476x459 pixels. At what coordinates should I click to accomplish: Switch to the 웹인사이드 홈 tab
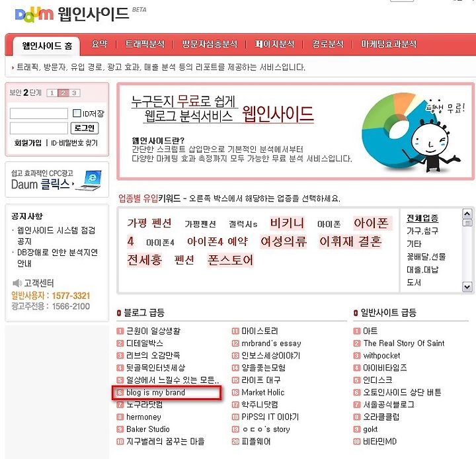[47, 46]
